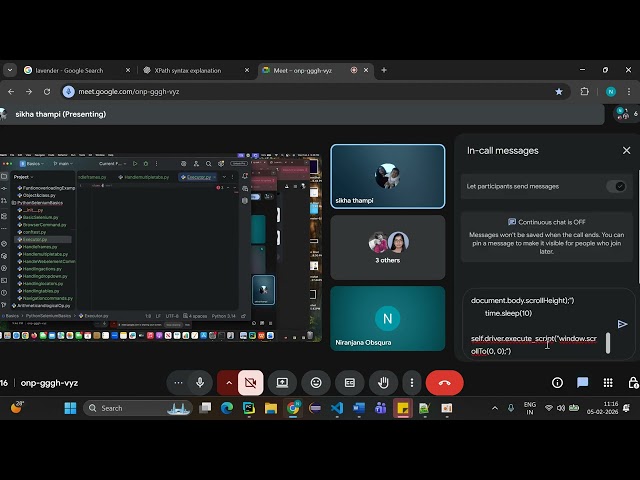Open the emoji reactions button
Viewport: 640px width, 480px height.
click(x=316, y=382)
